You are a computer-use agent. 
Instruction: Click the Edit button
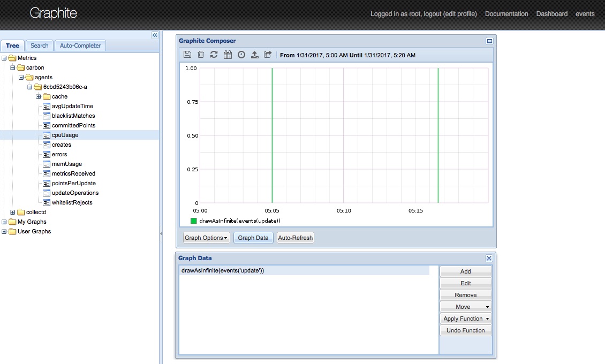click(x=466, y=283)
